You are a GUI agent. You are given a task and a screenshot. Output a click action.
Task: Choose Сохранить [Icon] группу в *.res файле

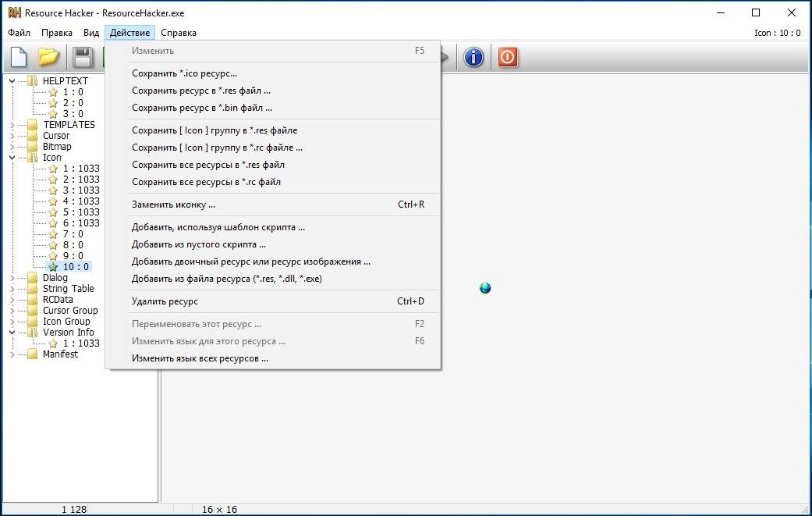(273, 130)
